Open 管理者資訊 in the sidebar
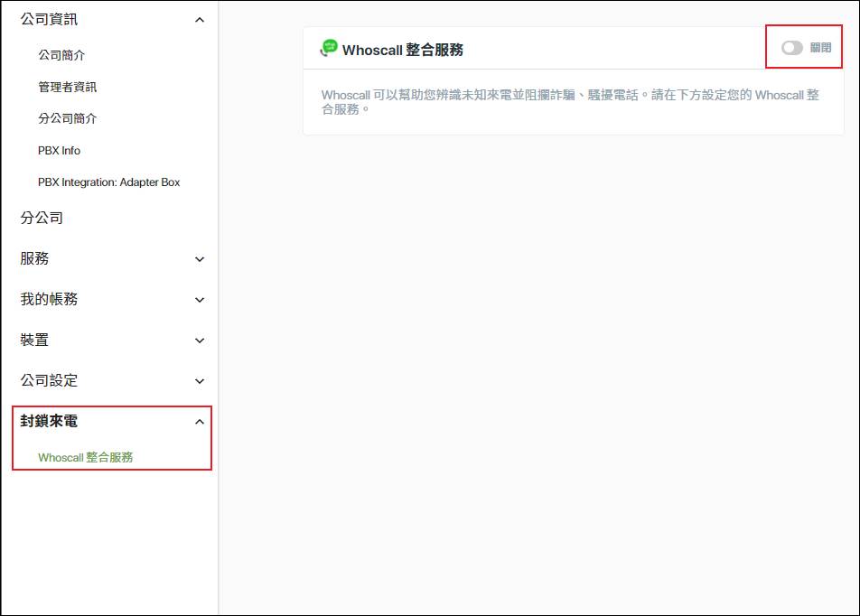Image resolution: width=860 pixels, height=616 pixels. pyautogui.click(x=67, y=87)
